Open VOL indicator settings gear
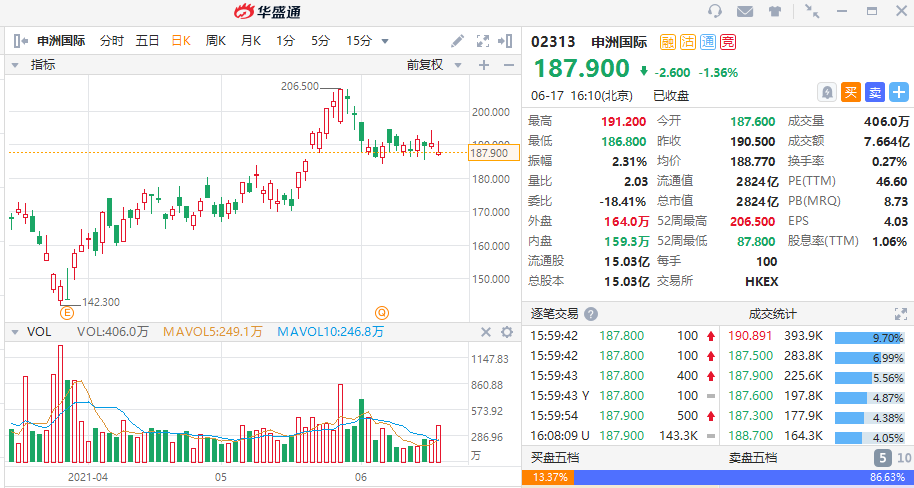Image resolution: width=914 pixels, height=488 pixels. pos(507,332)
